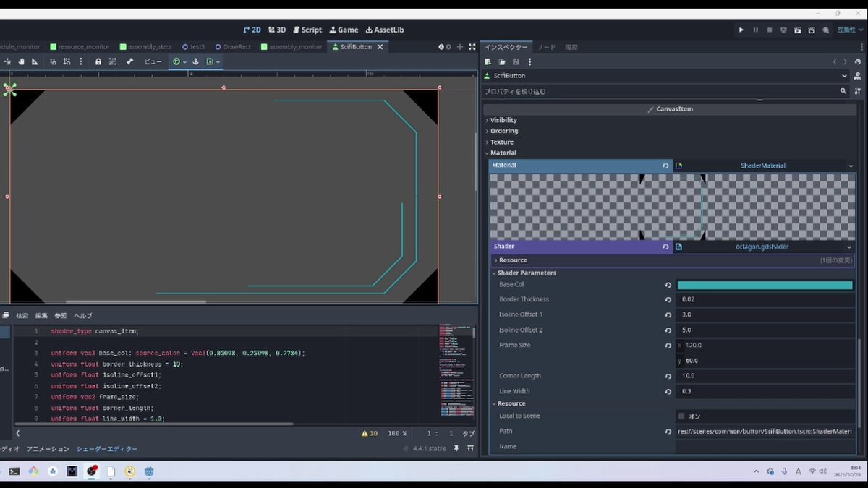Viewport: 868px width, 488px height.
Task: Click the ruler measurement tool
Action: click(x=35, y=61)
